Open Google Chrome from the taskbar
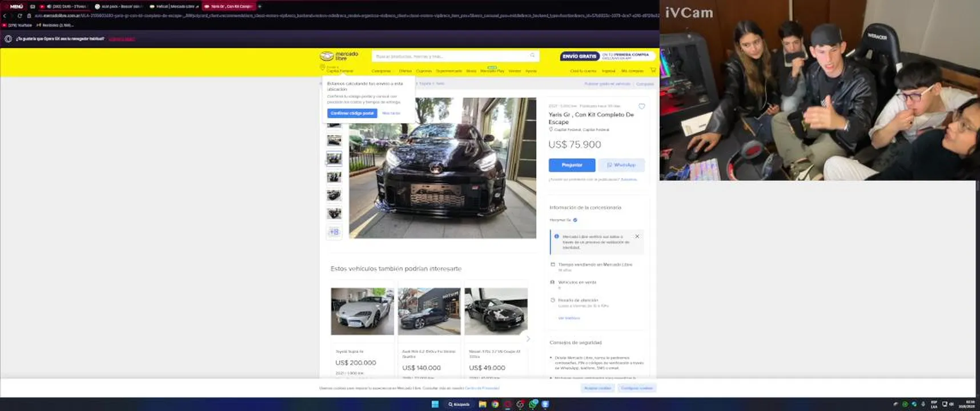This screenshot has width=980, height=411. click(x=495, y=404)
